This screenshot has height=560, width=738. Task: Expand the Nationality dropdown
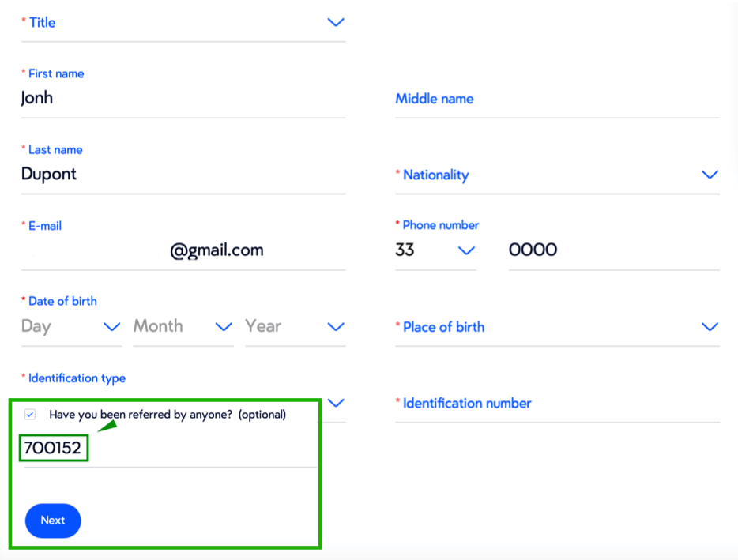pos(709,175)
